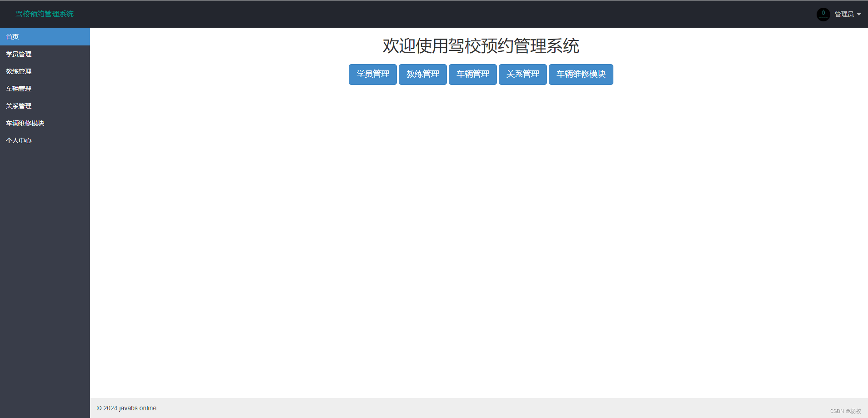
Task: Open 教练管理 from the sidebar
Action: [x=18, y=71]
